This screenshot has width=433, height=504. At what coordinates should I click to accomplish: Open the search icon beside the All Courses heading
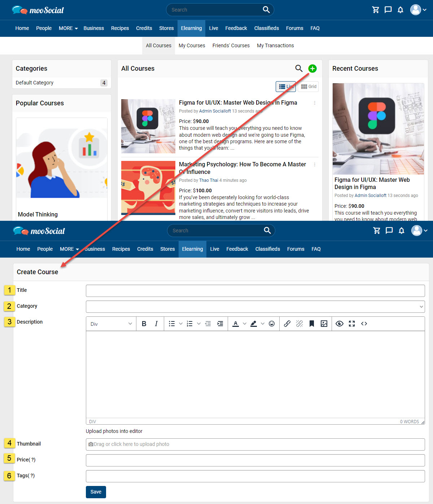299,68
